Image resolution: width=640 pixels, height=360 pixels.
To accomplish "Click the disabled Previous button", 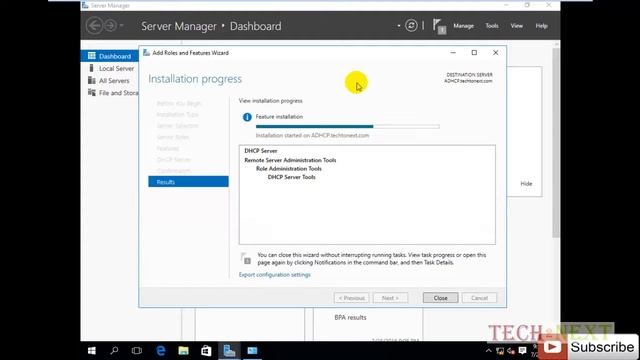I will (x=351, y=298).
